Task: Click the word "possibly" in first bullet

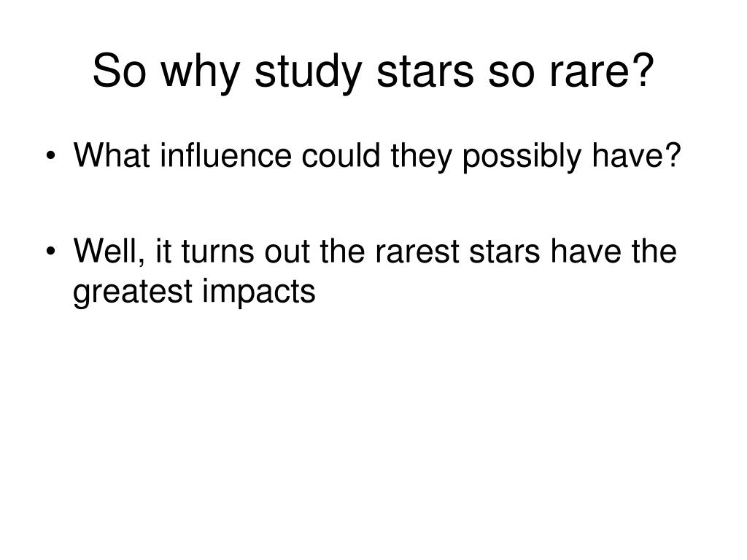Action: click(522, 157)
